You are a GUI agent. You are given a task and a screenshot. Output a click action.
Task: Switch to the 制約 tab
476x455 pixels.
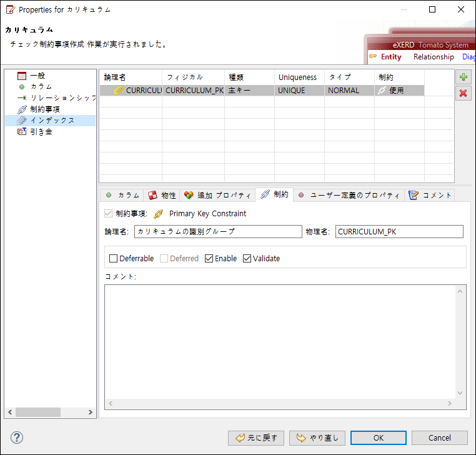tap(274, 194)
